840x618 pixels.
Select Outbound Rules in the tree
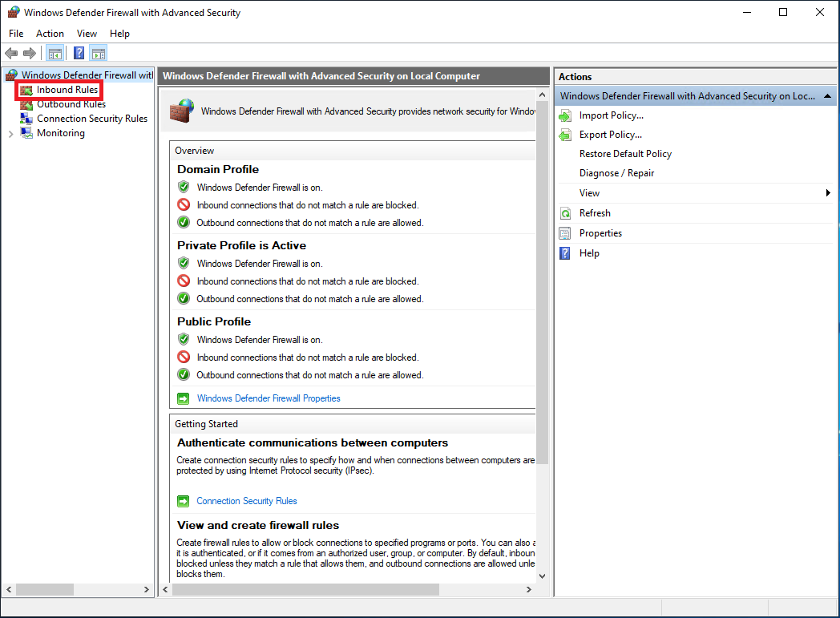point(71,104)
